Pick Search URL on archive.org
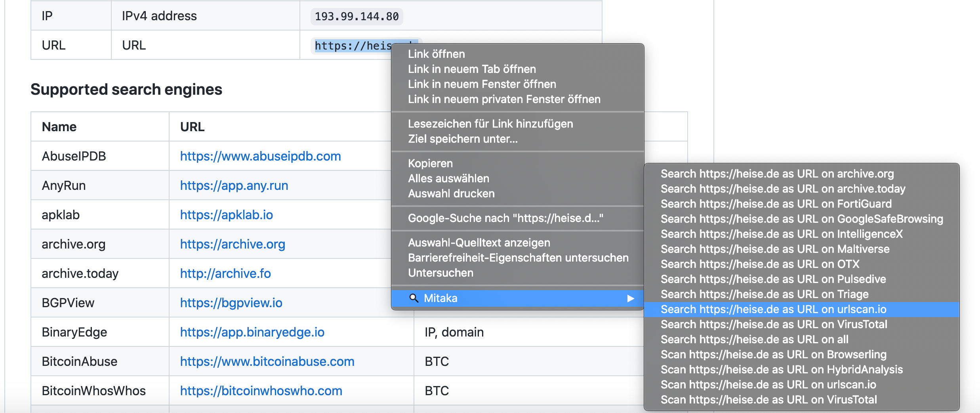The height and width of the screenshot is (413, 980). tap(777, 174)
